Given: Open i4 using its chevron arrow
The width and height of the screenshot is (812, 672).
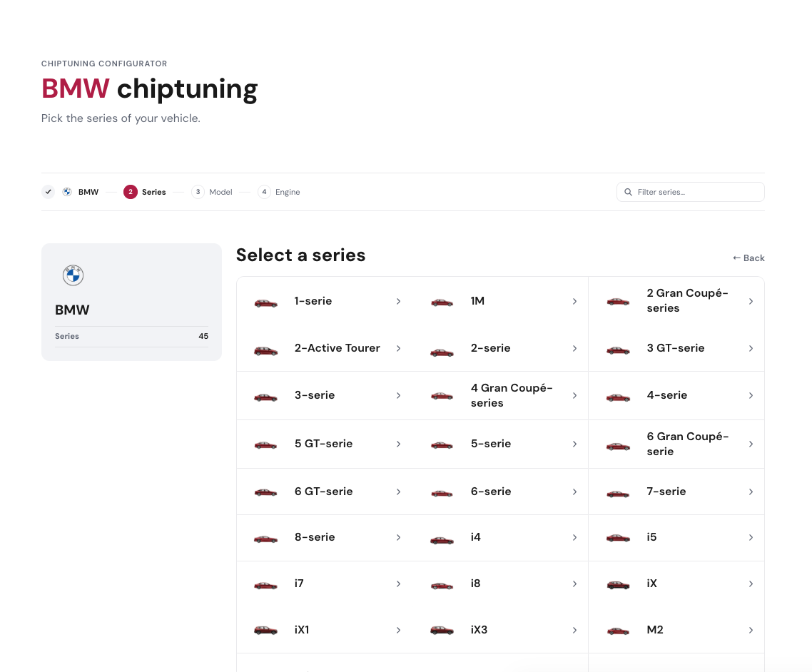Looking at the screenshot, I should pos(574,537).
